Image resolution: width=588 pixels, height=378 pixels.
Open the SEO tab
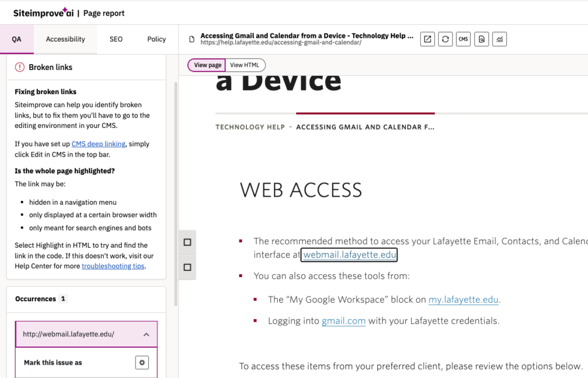116,39
